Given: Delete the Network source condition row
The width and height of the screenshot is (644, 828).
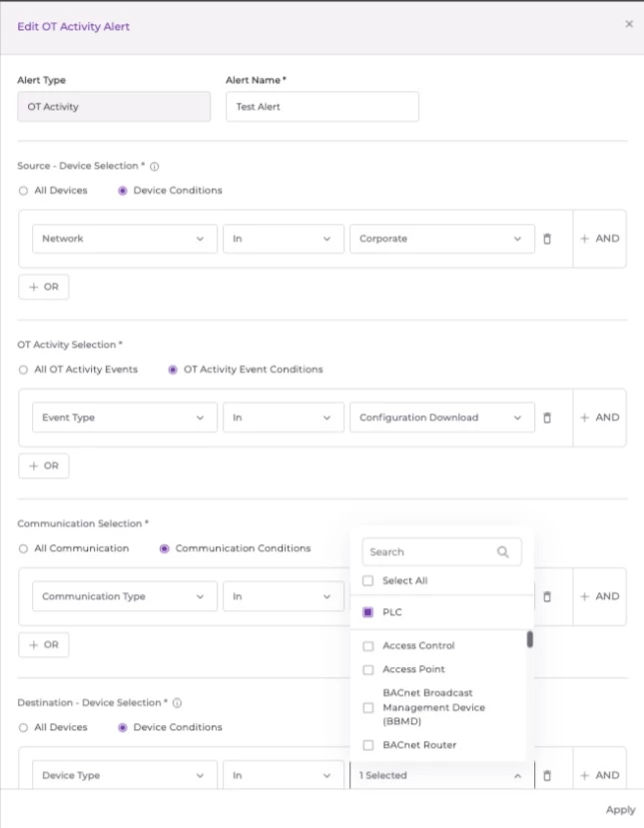Looking at the screenshot, I should click(x=546, y=239).
